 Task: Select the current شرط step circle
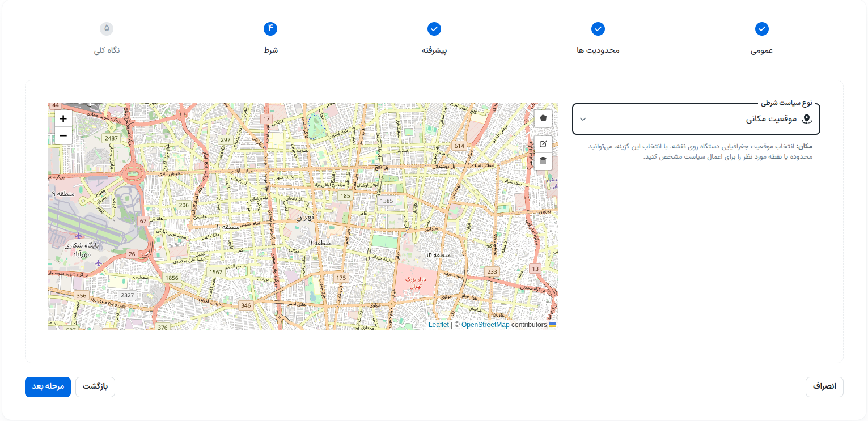coord(270,29)
